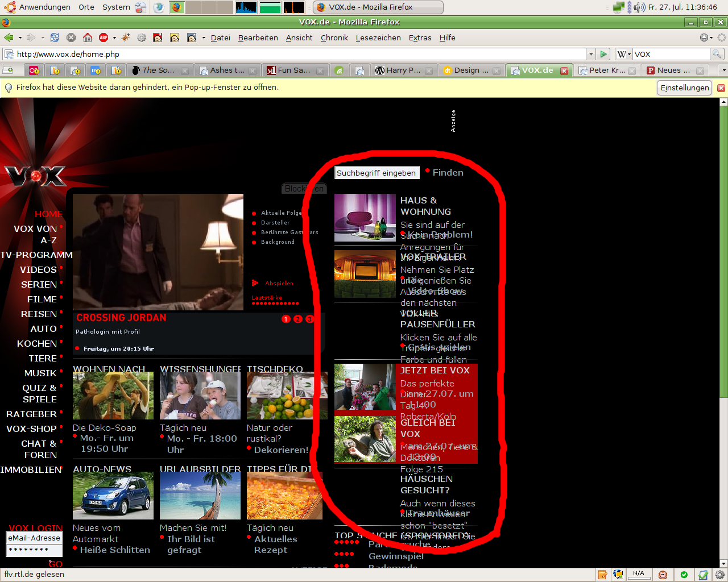The image size is (728, 582).
Task: Open the Haus & Wohnung thumbnail
Action: [x=365, y=218]
